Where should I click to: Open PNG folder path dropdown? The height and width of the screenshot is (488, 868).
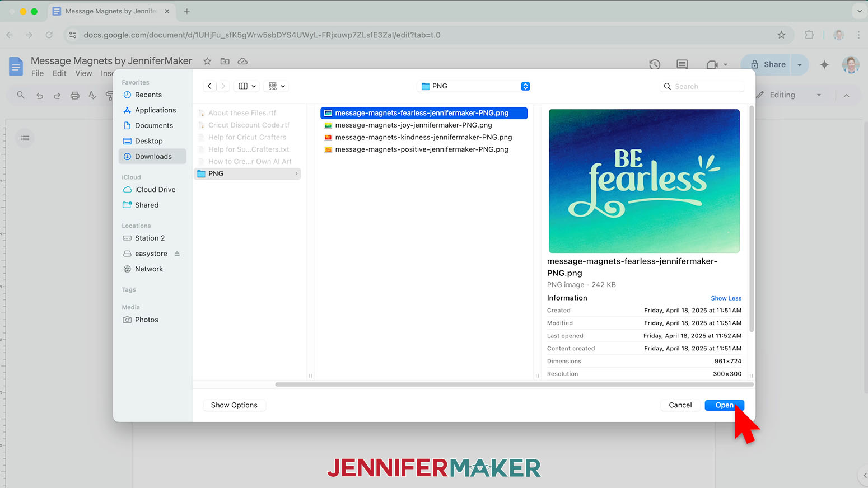474,86
